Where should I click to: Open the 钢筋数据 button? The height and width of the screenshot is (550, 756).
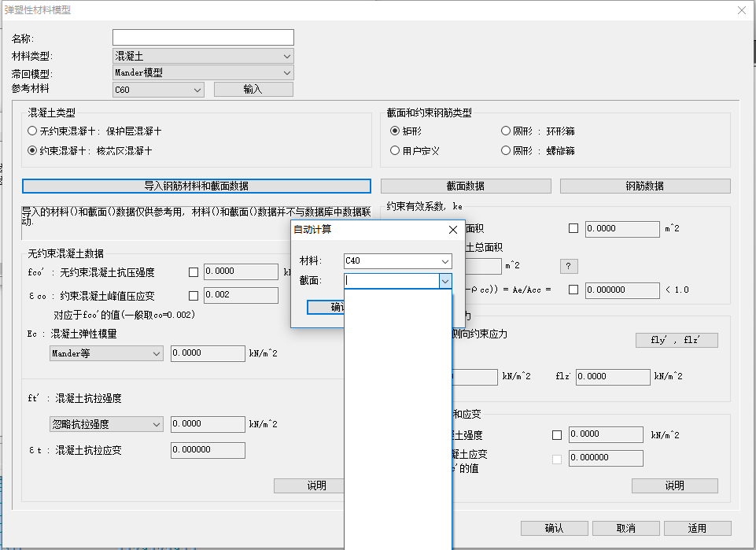645,186
